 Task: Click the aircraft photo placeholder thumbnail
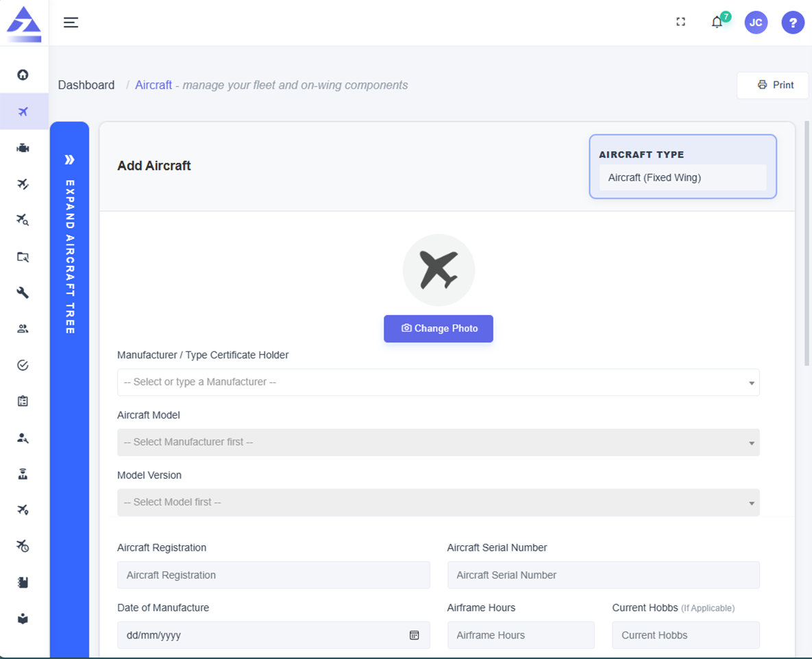click(439, 270)
